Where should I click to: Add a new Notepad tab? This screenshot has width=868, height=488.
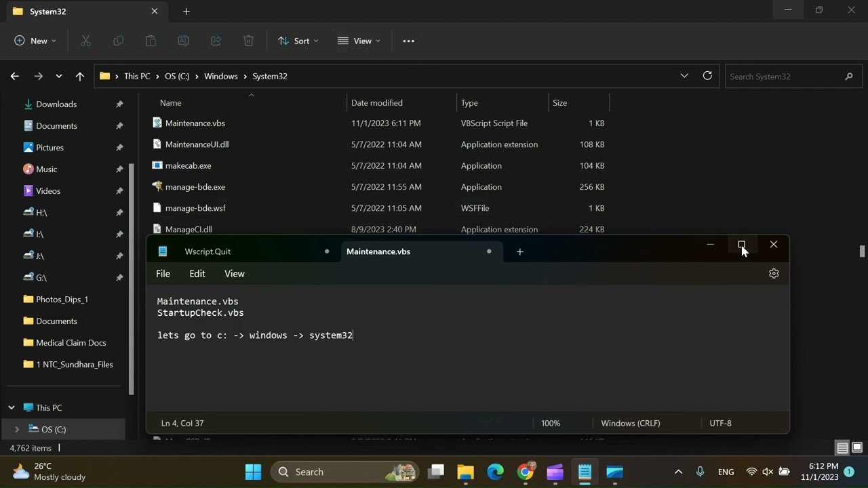520,251
